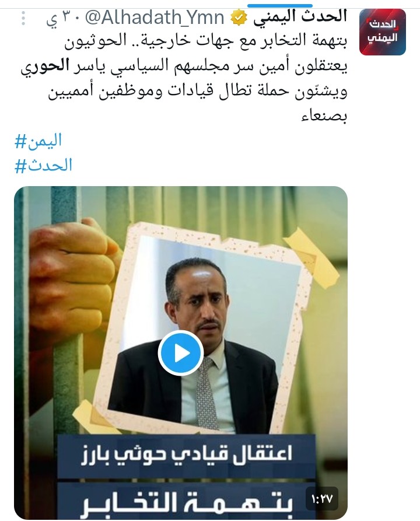Open the three-dot tweet options menu
Viewport: 420px width, 521px height.
23,18
